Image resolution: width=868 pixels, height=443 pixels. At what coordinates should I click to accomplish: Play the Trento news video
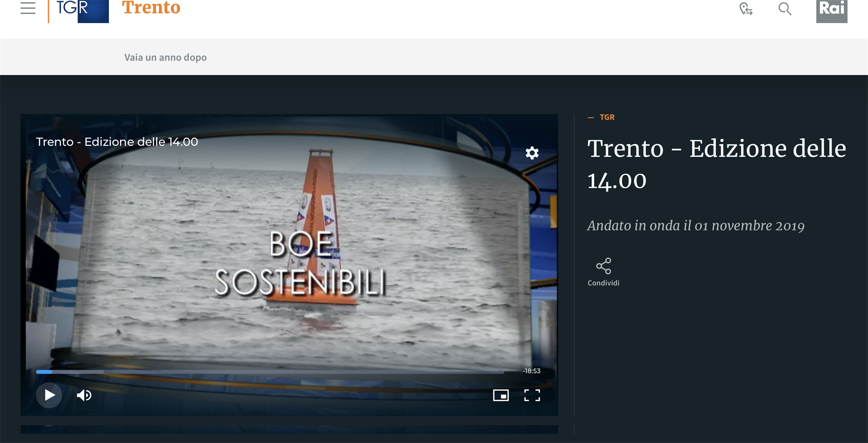(49, 395)
